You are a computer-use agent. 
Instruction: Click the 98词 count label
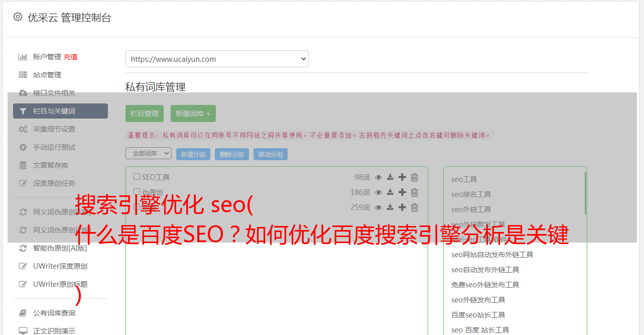tap(362, 177)
